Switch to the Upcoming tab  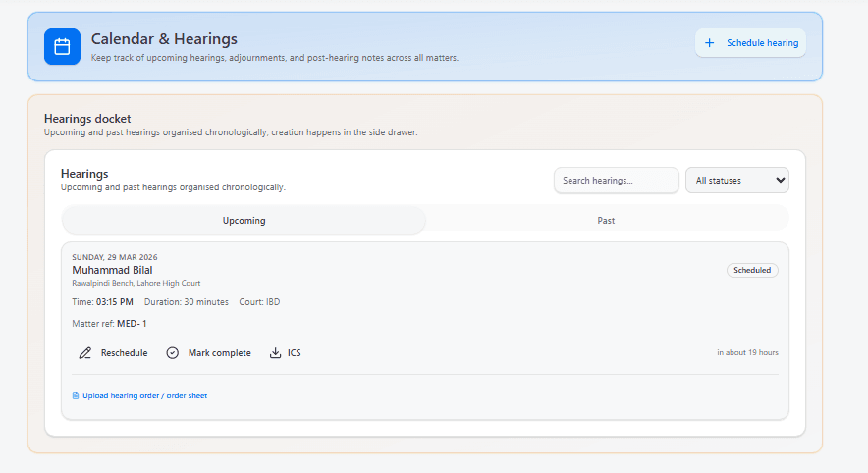[244, 221]
